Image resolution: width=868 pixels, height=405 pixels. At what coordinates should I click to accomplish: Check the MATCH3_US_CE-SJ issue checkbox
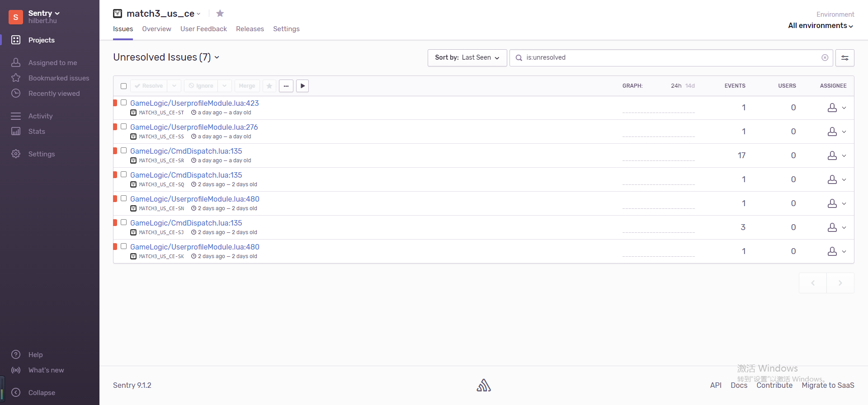tap(123, 222)
